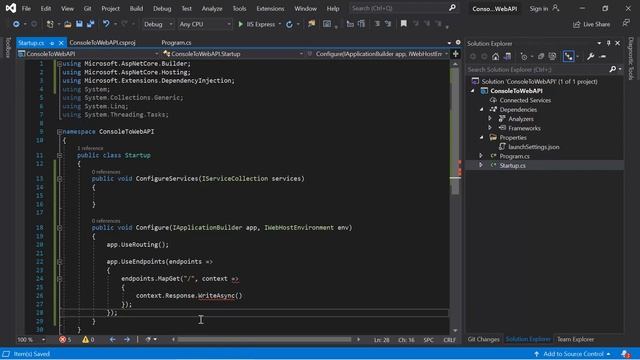Click the horizontal editor scrollbar

(x=264, y=340)
